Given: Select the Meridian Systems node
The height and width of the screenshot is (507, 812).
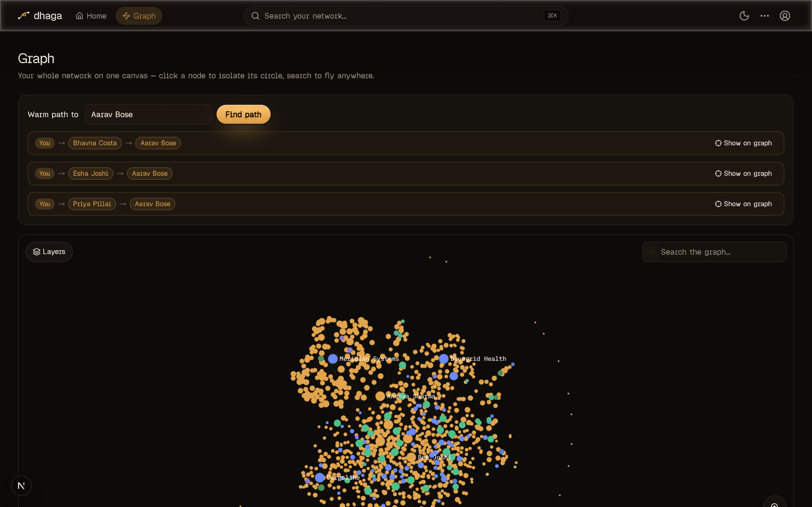Looking at the screenshot, I should pyautogui.click(x=332, y=359).
